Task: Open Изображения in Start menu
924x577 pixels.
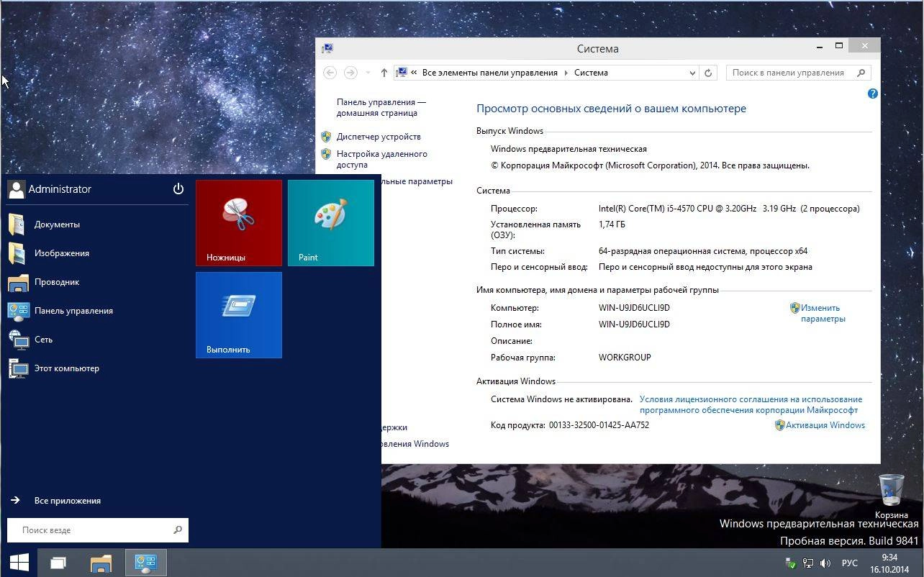Action: [98, 253]
